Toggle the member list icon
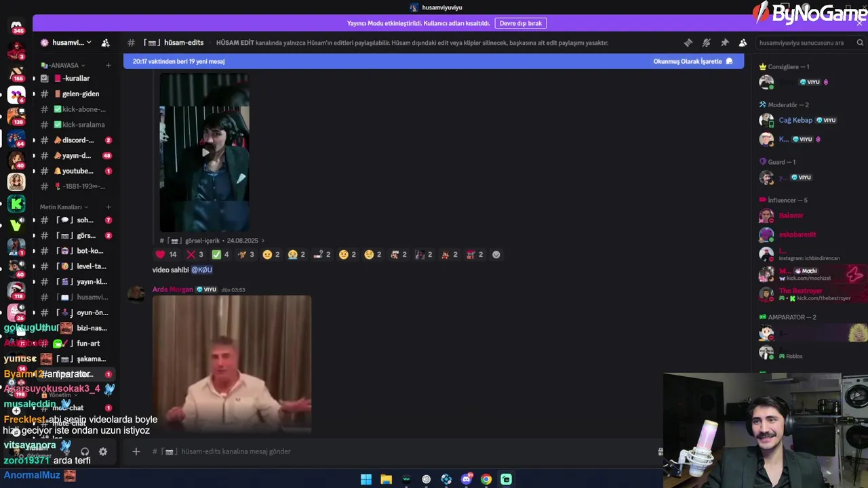868x488 pixels. click(743, 43)
